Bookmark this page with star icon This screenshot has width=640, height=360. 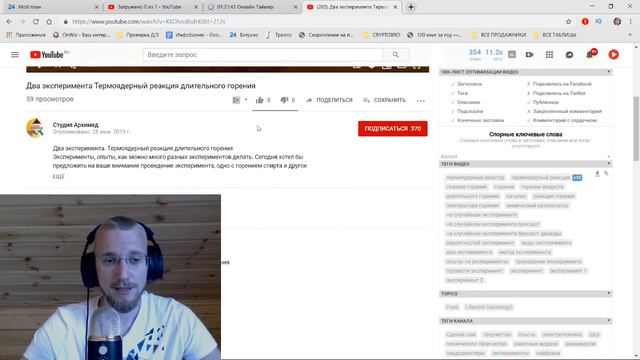(x=568, y=22)
